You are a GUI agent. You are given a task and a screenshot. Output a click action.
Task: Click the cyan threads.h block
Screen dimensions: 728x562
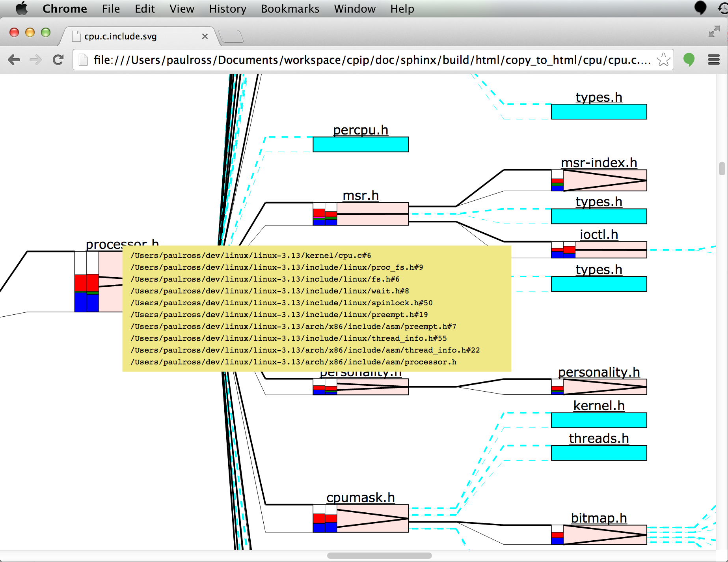tap(599, 453)
